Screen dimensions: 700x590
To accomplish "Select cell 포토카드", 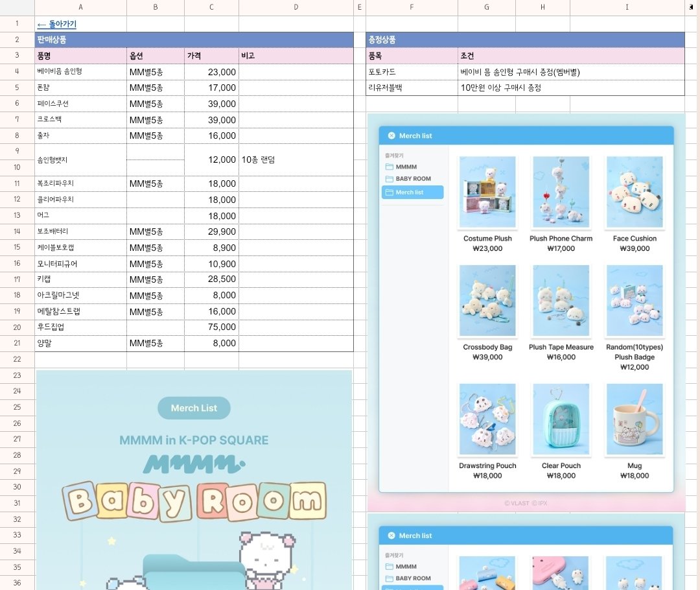I will (x=412, y=72).
